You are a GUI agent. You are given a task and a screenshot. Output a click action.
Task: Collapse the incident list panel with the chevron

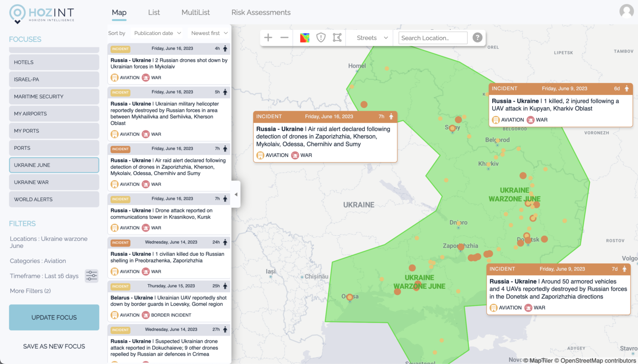pos(236,194)
